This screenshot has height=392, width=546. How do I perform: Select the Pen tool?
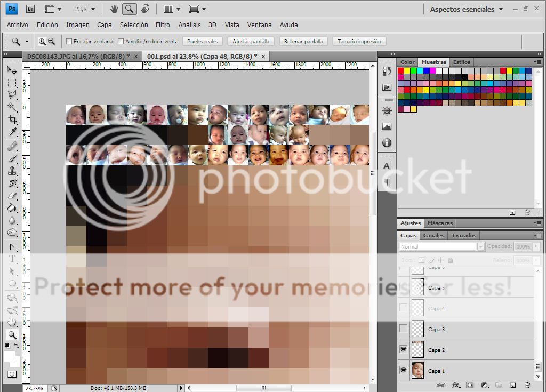pyautogui.click(x=12, y=247)
